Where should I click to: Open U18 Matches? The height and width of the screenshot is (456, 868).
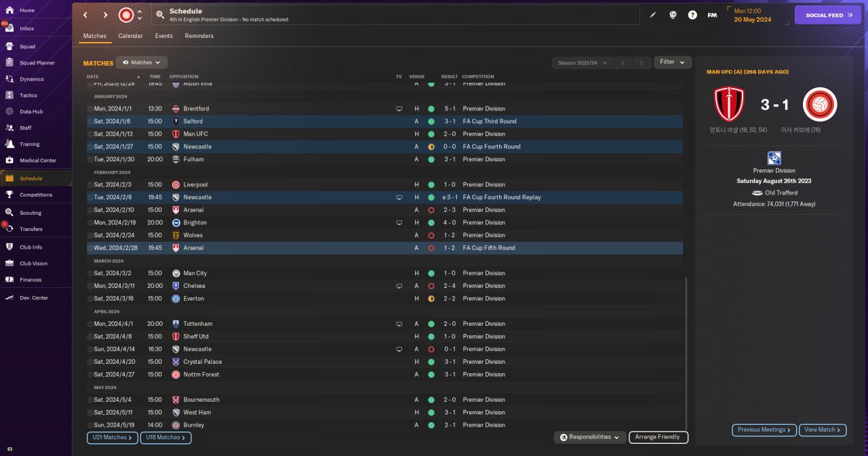166,438
